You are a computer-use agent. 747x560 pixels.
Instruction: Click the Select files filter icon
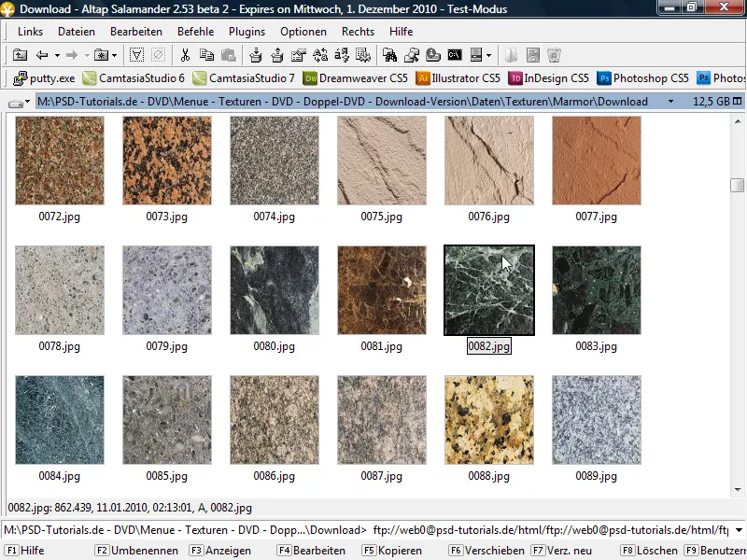136,55
